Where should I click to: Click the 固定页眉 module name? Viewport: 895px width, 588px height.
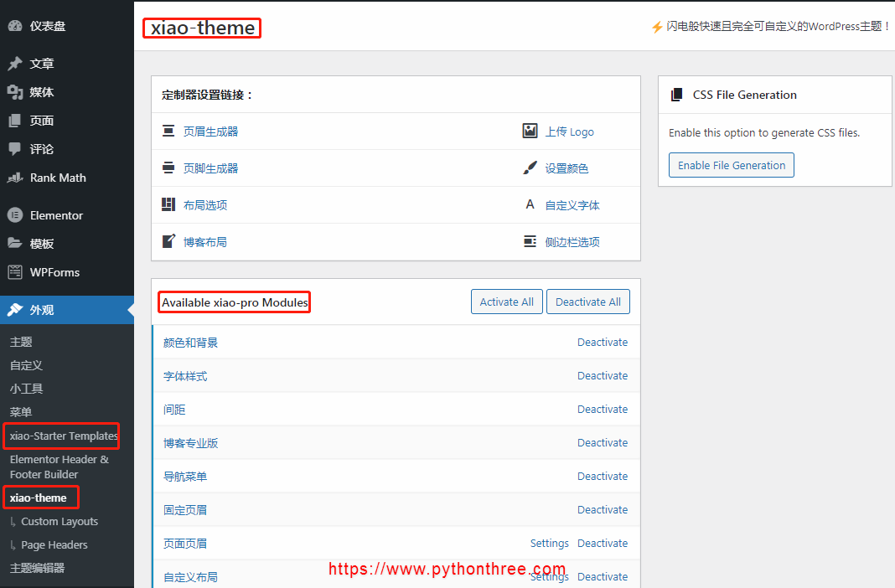coord(185,510)
